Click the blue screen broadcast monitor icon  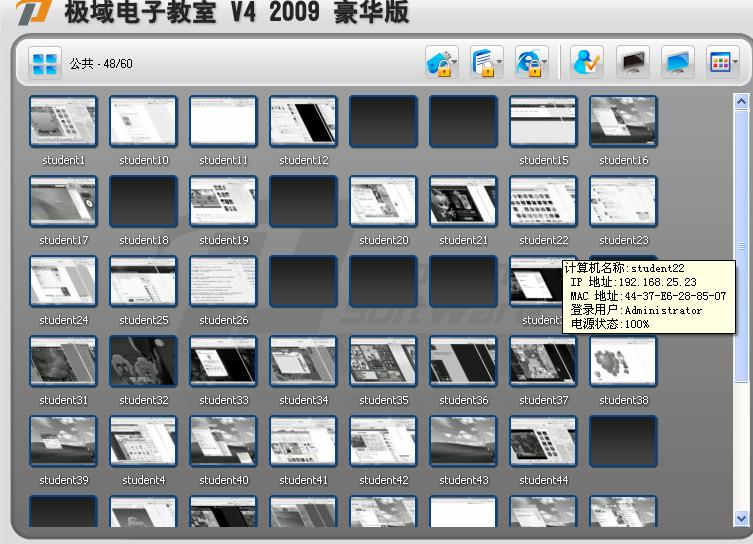click(677, 62)
